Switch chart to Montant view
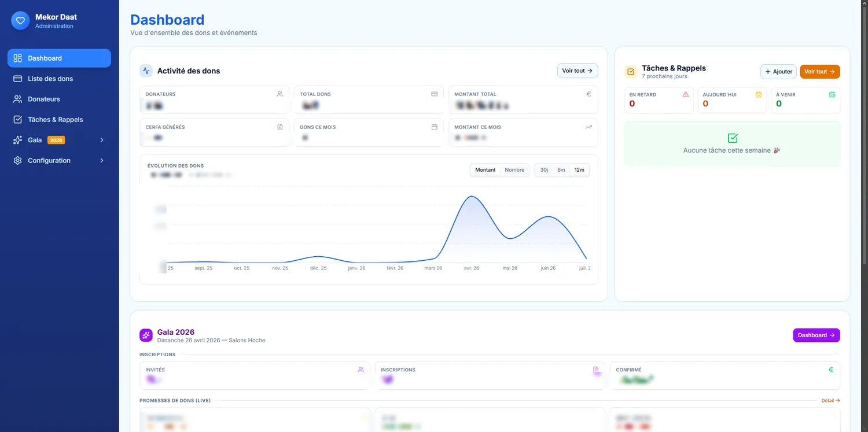The height and width of the screenshot is (432, 868). (486, 170)
